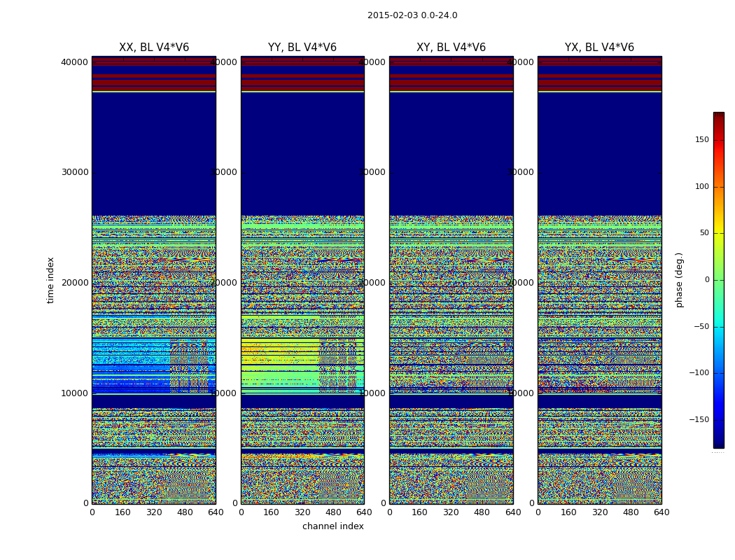Image resolution: width=735 pixels, height=560 pixels.
Task: Click channel tick '160' under XX panel
Action: point(122,512)
